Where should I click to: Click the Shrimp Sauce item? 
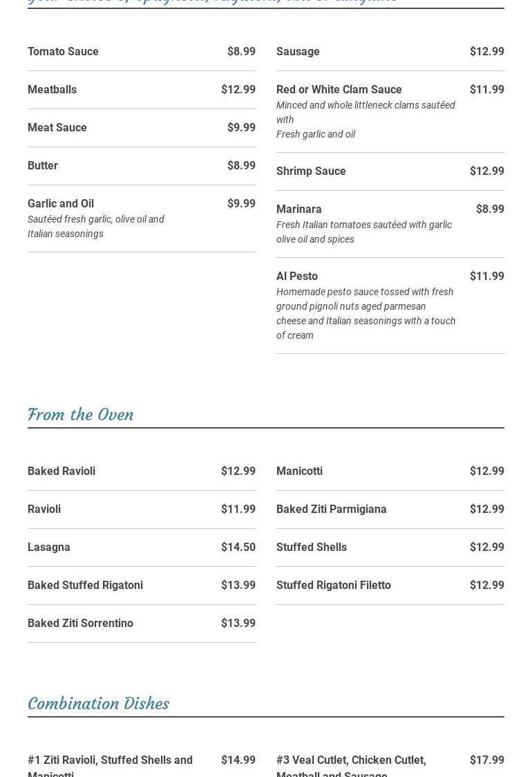coord(311,171)
